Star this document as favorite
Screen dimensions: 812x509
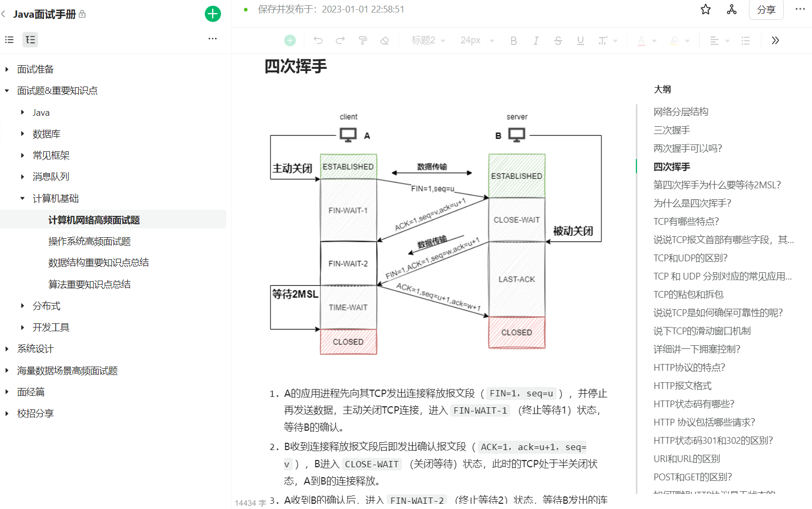click(706, 9)
